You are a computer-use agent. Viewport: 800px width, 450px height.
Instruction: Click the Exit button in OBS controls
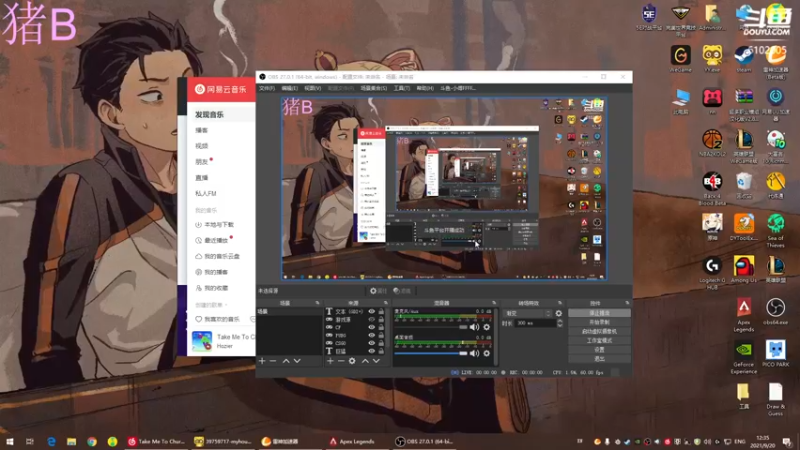[599, 359]
